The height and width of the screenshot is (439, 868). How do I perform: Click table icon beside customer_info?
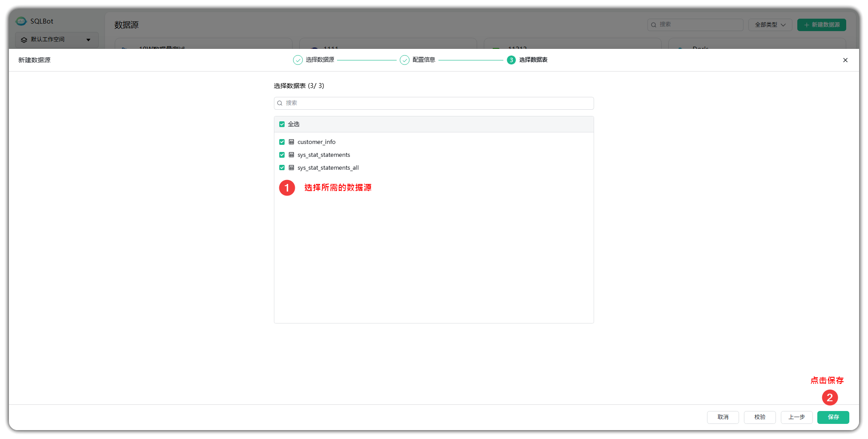coord(291,142)
